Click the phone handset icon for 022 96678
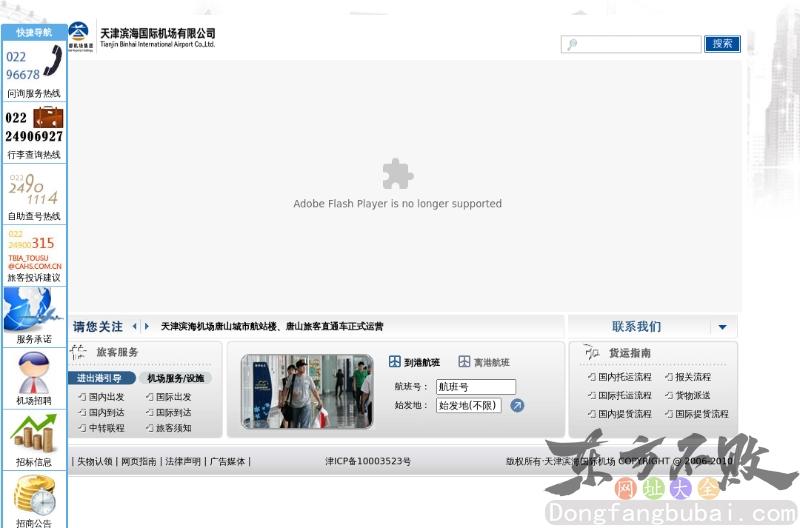The height and width of the screenshot is (528, 800). (x=53, y=60)
